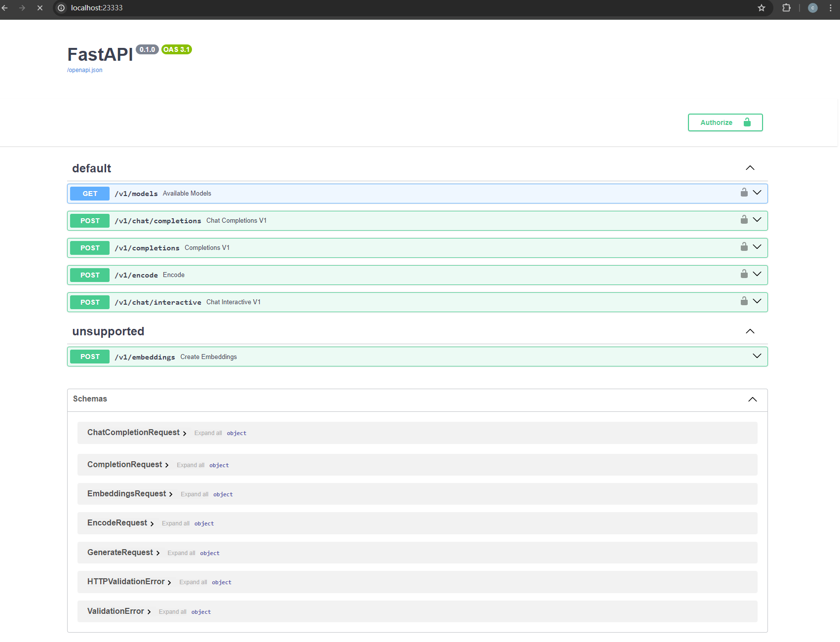Image resolution: width=840 pixels, height=642 pixels.
Task: Expand the /v1/chat/completions endpoint chevron
Action: pos(757,220)
